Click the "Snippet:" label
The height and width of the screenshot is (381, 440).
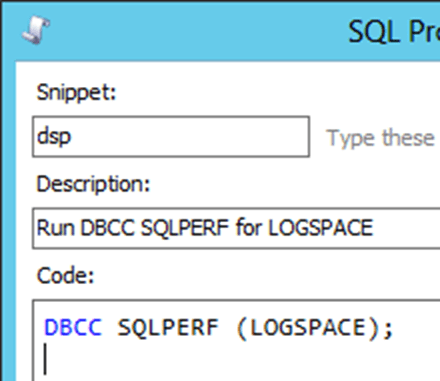pyautogui.click(x=76, y=92)
